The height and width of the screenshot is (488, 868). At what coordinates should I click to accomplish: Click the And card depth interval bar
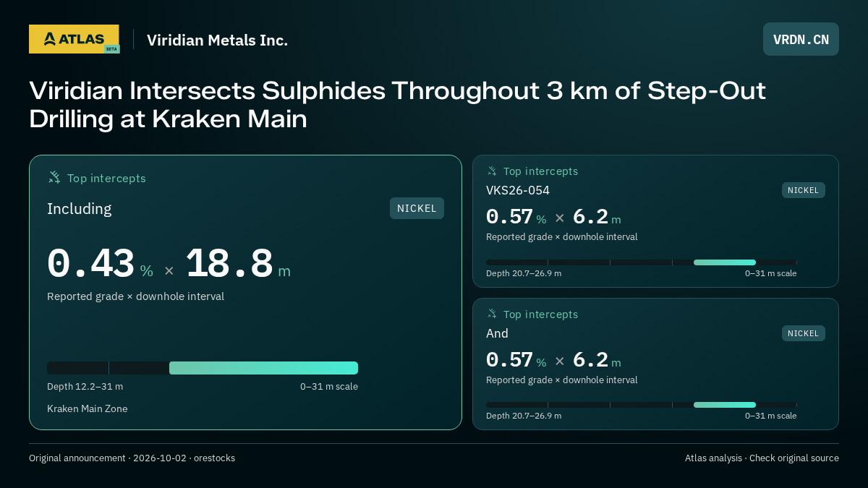coord(641,405)
